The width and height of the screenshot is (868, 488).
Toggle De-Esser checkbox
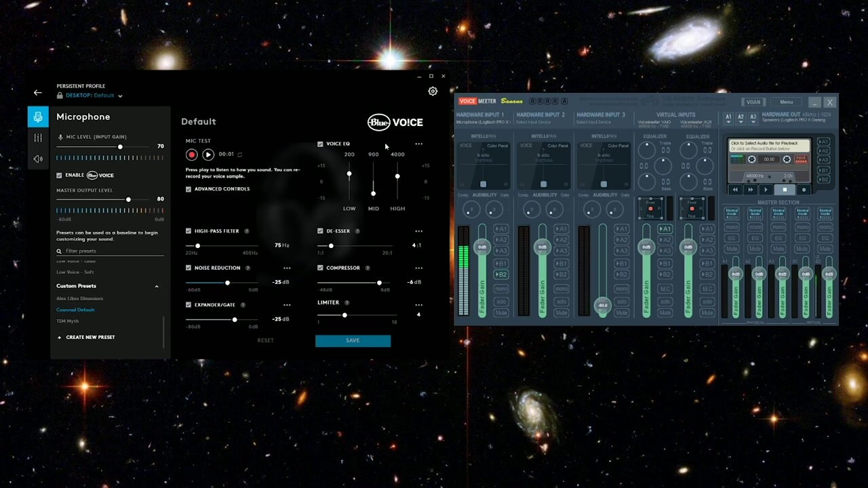[x=320, y=231]
